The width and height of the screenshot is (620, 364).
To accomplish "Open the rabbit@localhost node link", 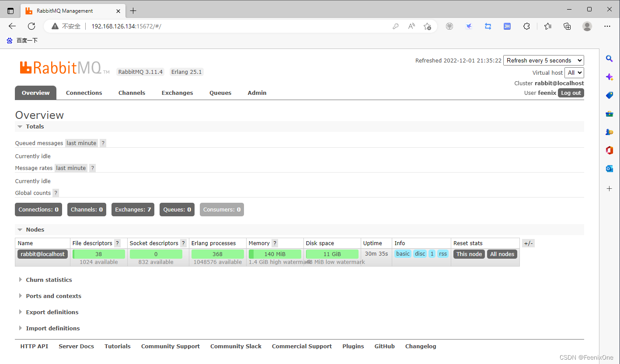I will (x=42, y=254).
